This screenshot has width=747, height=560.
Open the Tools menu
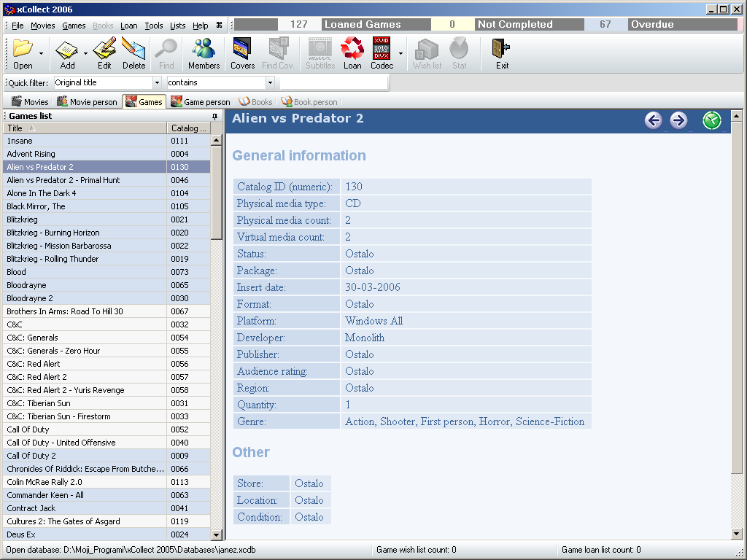[x=153, y=26]
